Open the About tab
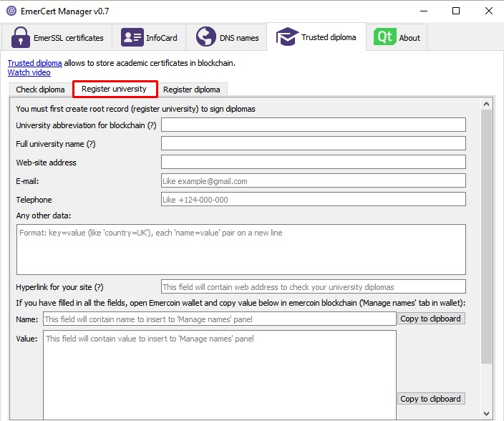 (397, 37)
